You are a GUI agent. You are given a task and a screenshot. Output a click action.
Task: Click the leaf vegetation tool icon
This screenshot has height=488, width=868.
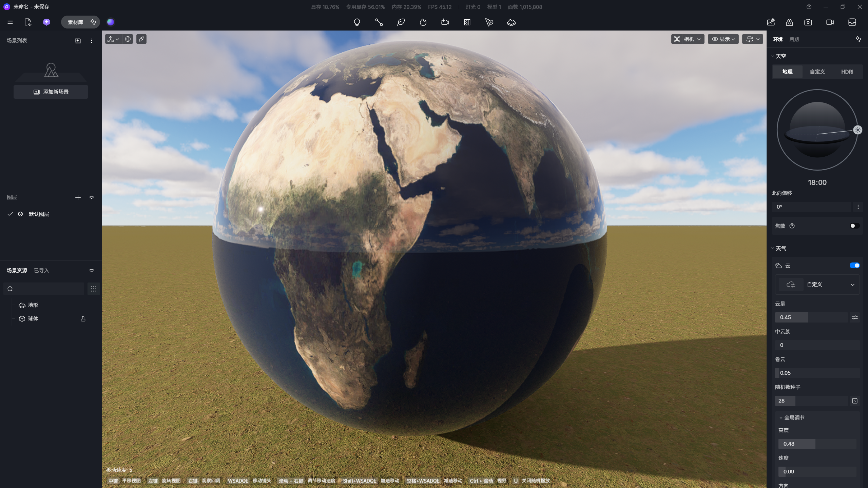click(401, 22)
